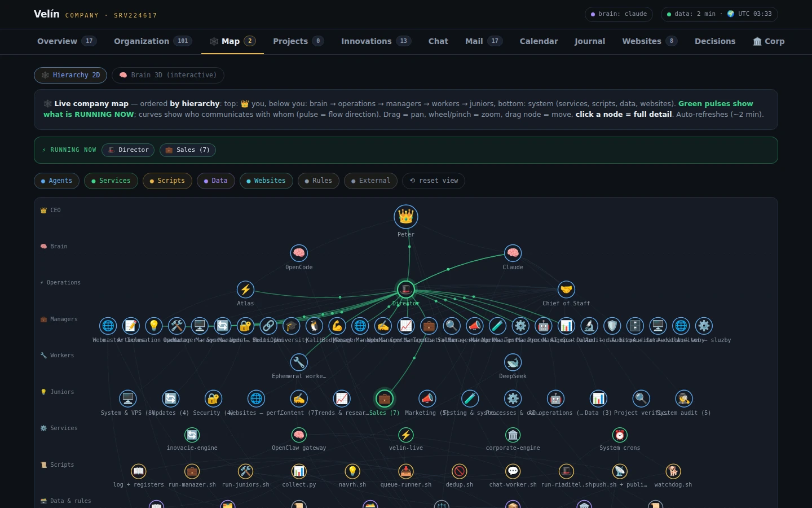812x508 pixels.
Task: Select the University graduation cap manager node
Action: coord(291,326)
